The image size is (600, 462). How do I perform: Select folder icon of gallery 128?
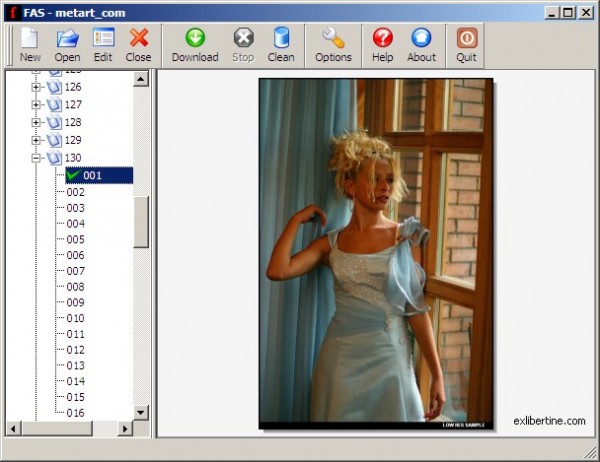54,122
